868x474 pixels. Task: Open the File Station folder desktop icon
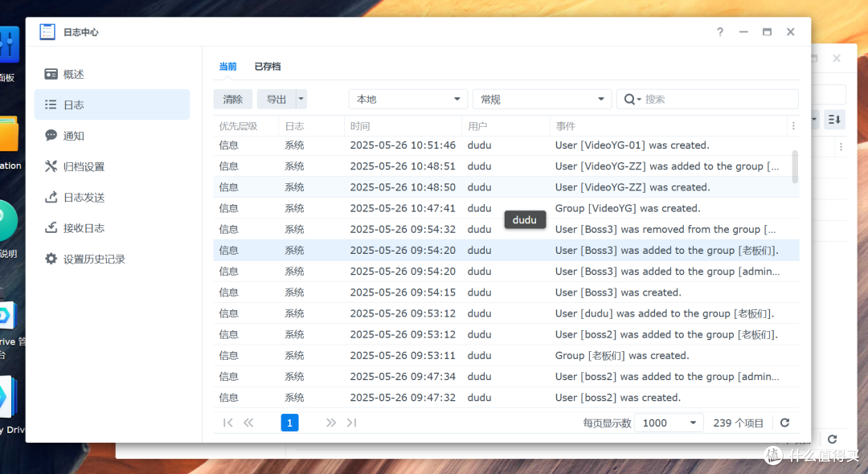pyautogui.click(x=9, y=134)
